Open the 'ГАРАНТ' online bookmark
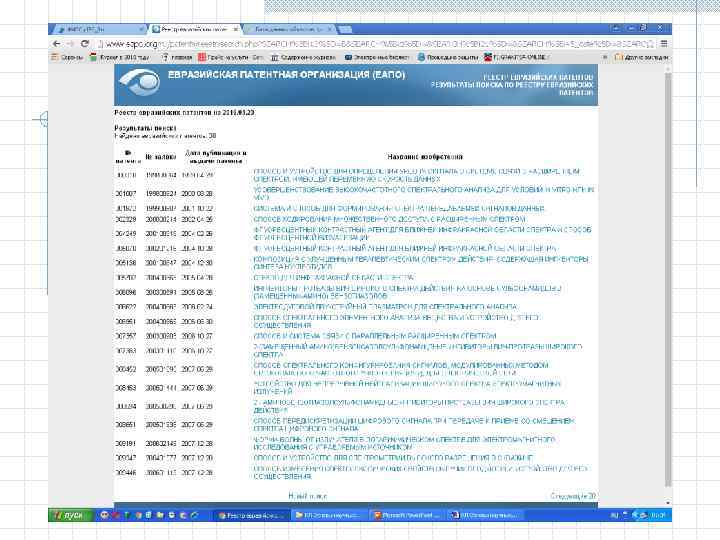The image size is (720, 540). (x=515, y=57)
